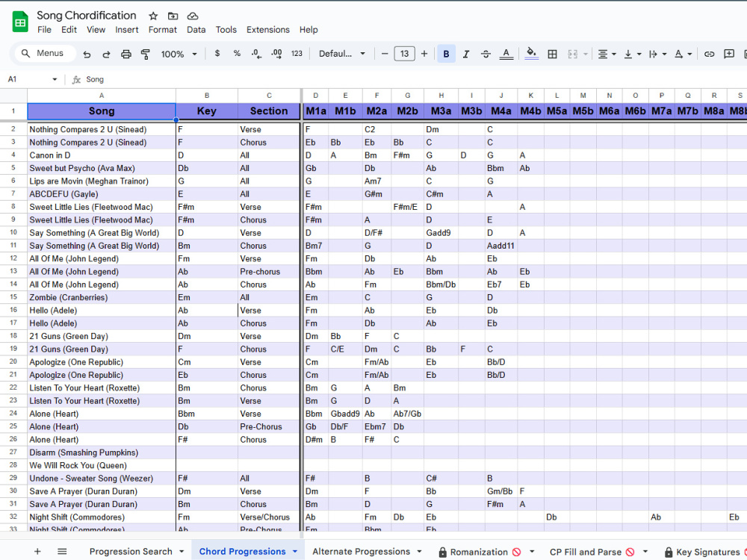Image resolution: width=747 pixels, height=560 pixels.
Task: Star the Song Chordification document
Action: tap(153, 16)
